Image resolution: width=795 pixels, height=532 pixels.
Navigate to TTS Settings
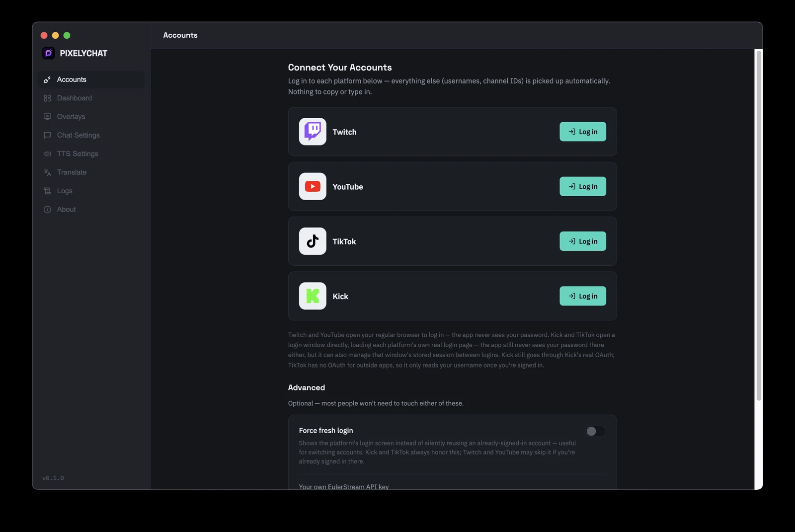pos(91,154)
